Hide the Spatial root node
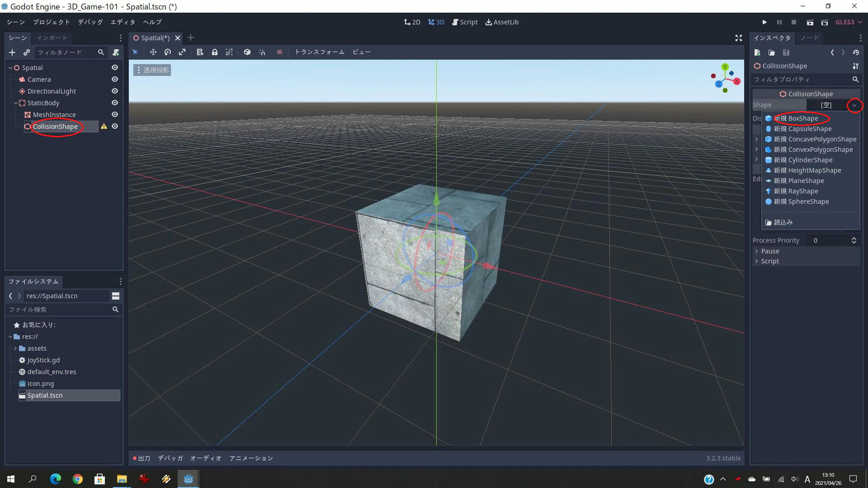Viewport: 868px width, 488px height. tap(115, 67)
